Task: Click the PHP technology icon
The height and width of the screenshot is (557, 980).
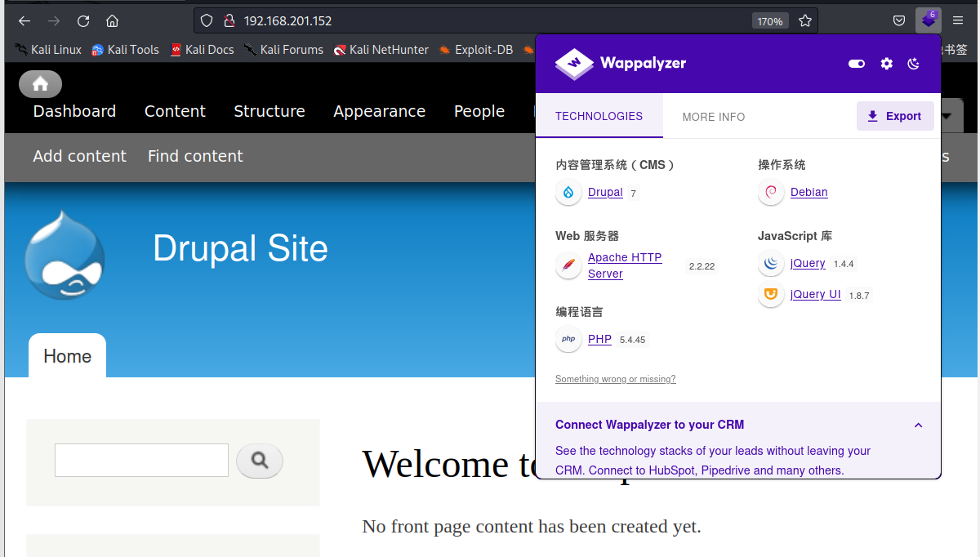Action: (x=568, y=339)
